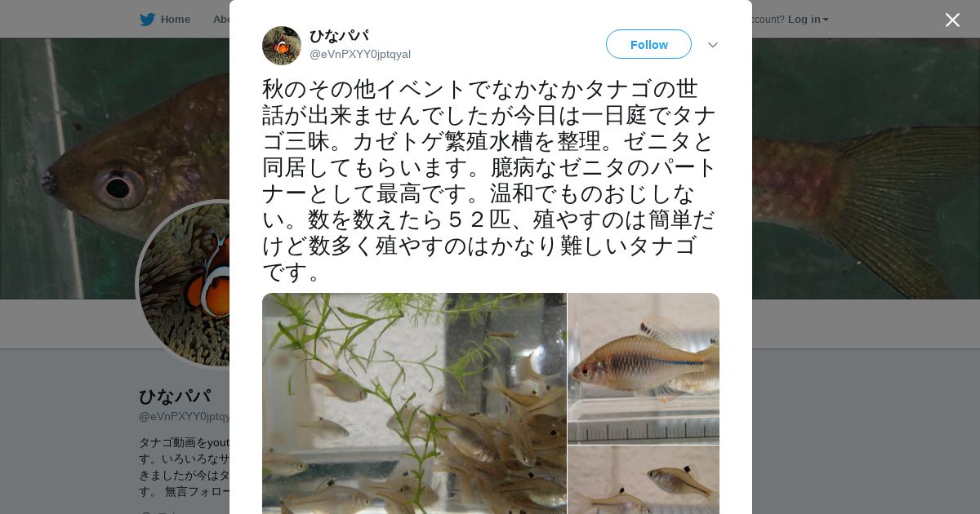Click the @eVnPXYY0jptqyal handle in tweet
Viewport: 980px width, 514px height.
(x=360, y=55)
